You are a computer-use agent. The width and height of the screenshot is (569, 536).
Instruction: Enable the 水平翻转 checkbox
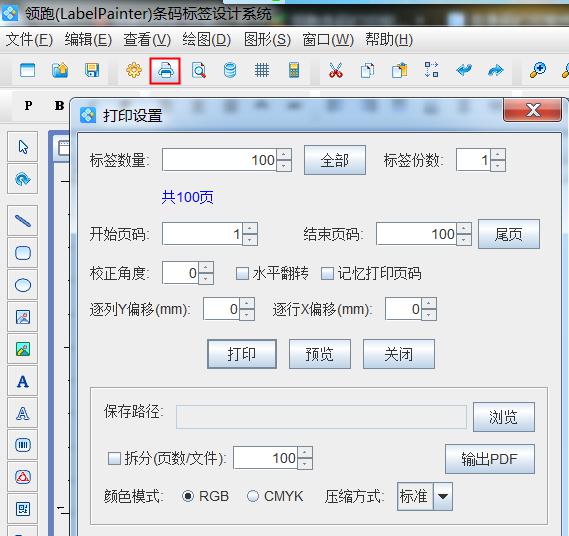coord(242,274)
